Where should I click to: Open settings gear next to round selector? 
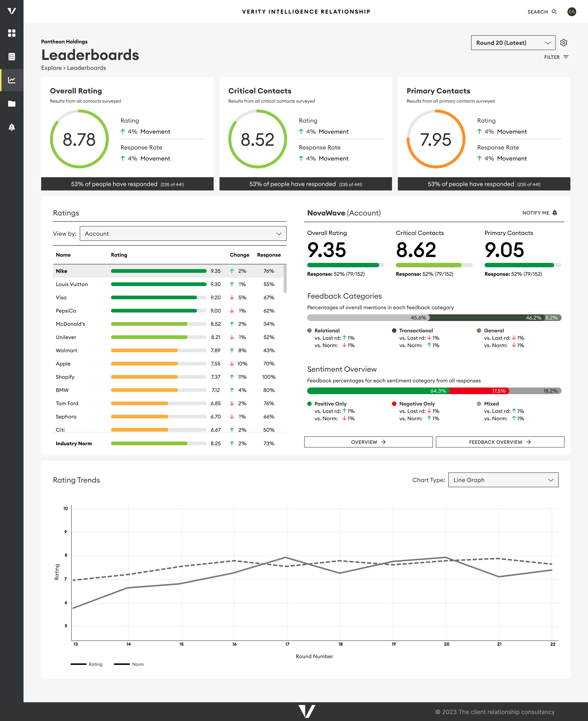pyautogui.click(x=564, y=43)
